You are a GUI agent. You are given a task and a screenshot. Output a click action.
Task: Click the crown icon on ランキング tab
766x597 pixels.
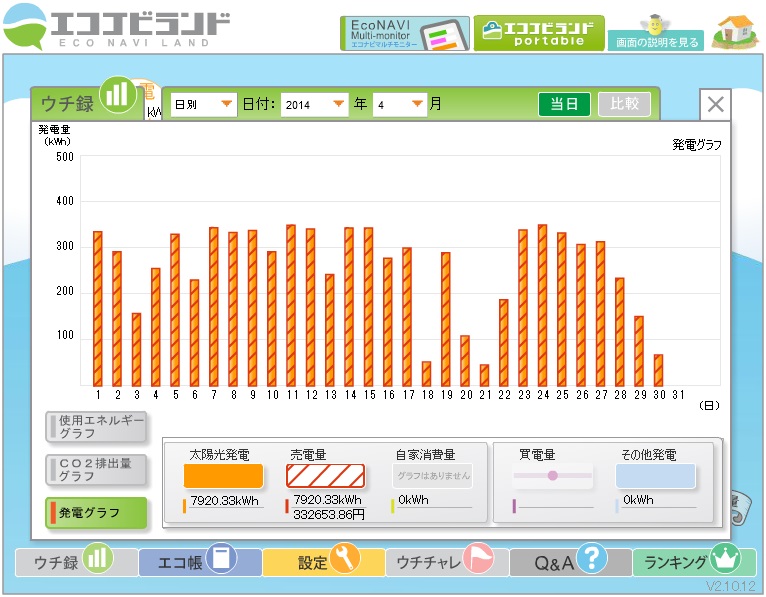point(725,558)
